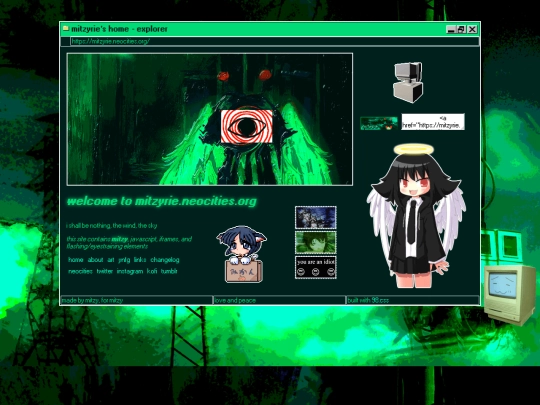Restore the explorer window size
This screenshot has height=405, width=540.
(x=461, y=29)
